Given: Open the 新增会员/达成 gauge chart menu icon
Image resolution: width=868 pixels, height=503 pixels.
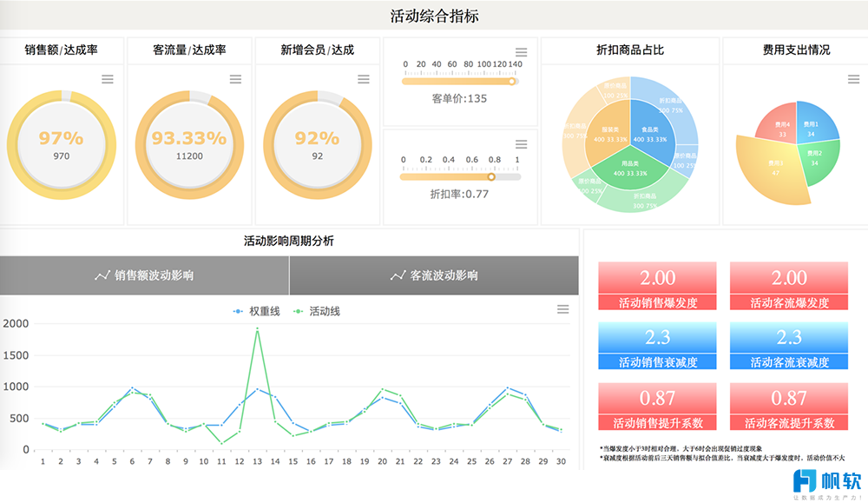Looking at the screenshot, I should [363, 79].
